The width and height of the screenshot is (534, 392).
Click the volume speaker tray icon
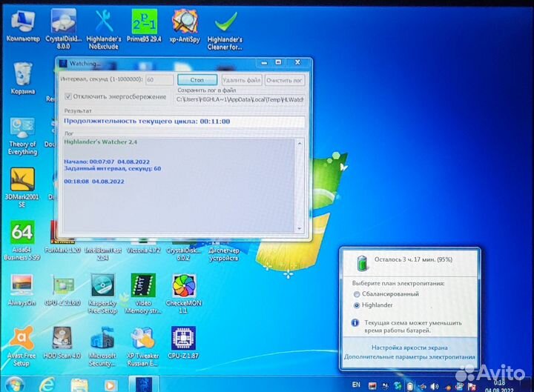435,386
